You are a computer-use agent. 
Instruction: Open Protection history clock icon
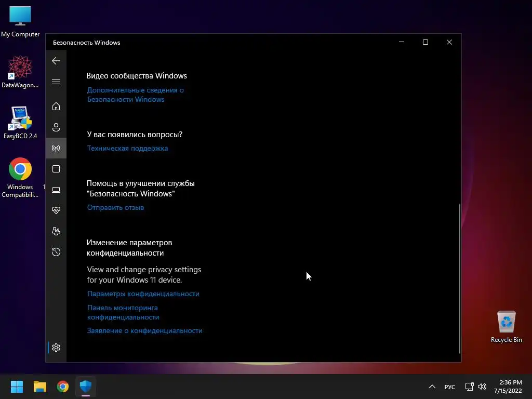56,252
